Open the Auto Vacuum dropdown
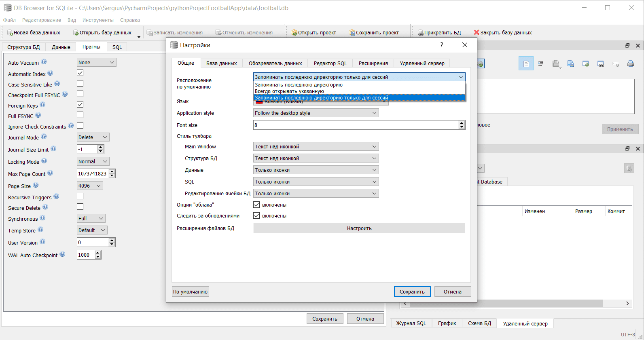644x340 pixels. coord(97,62)
